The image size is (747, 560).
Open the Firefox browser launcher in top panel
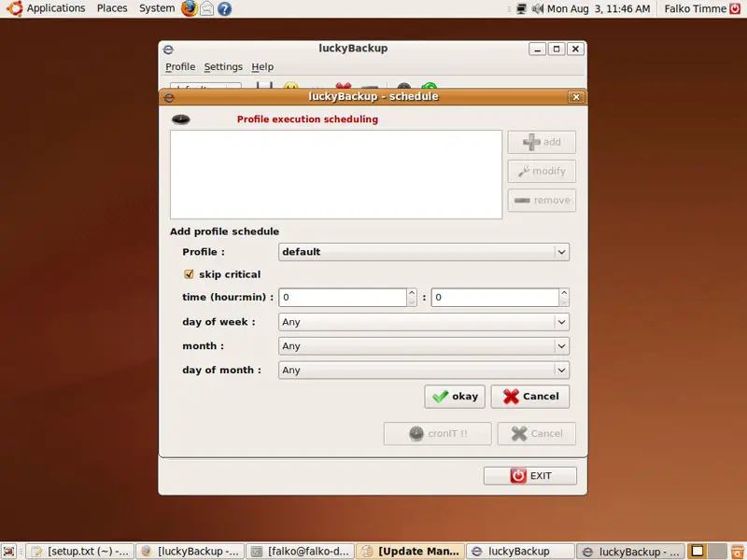[190, 8]
